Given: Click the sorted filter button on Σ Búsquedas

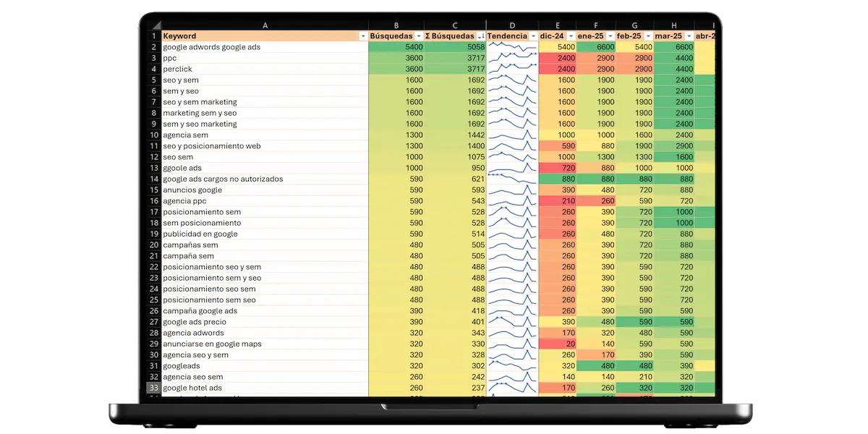Looking at the screenshot, I should coord(480,36).
